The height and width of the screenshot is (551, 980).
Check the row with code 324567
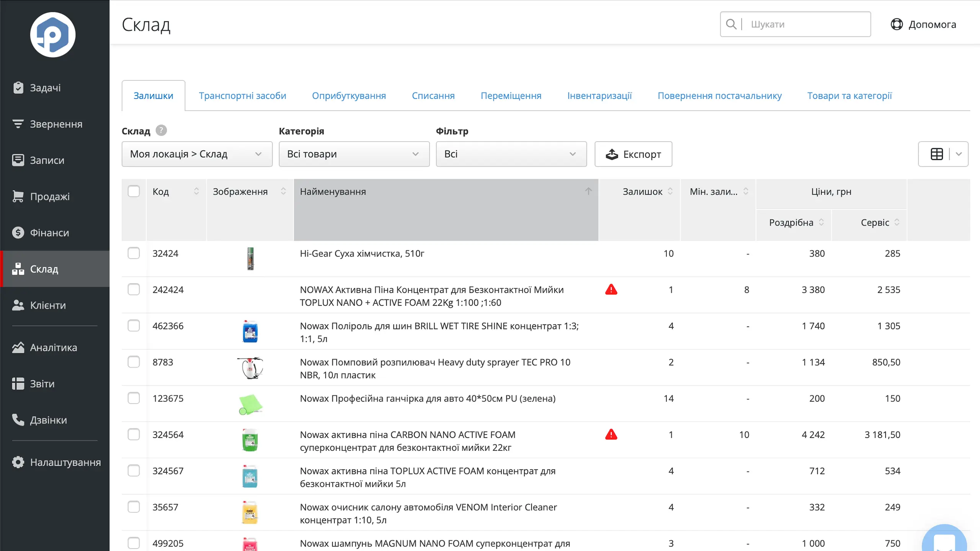pyautogui.click(x=134, y=471)
